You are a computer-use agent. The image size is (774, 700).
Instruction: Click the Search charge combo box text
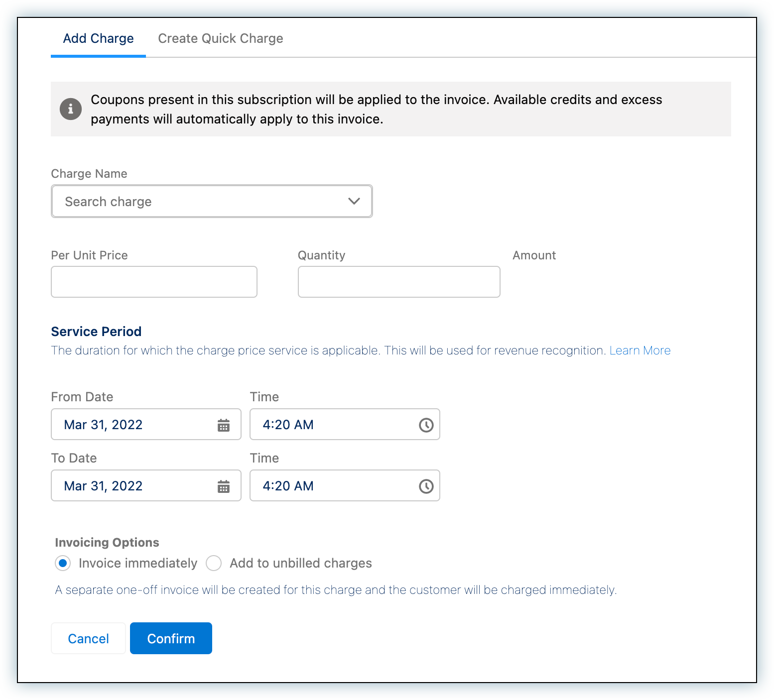(109, 202)
